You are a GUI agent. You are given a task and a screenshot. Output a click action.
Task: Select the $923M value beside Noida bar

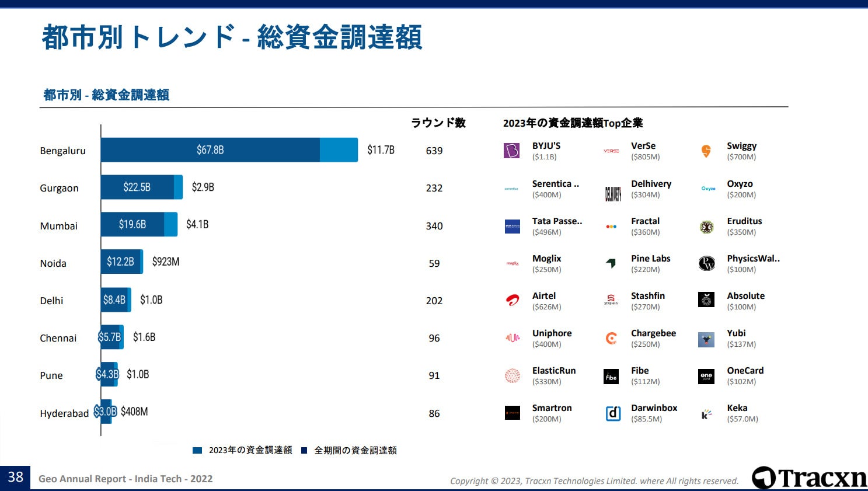click(166, 262)
